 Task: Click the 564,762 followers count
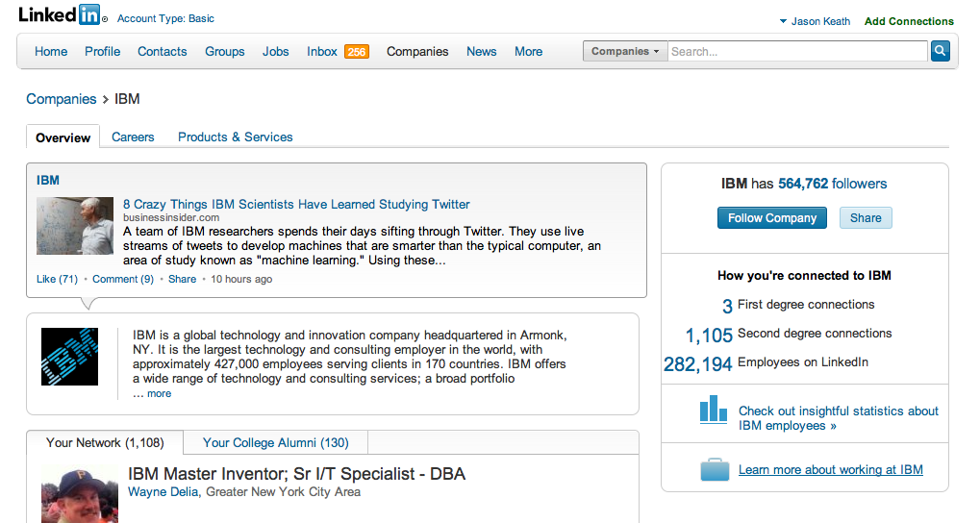[x=803, y=184]
